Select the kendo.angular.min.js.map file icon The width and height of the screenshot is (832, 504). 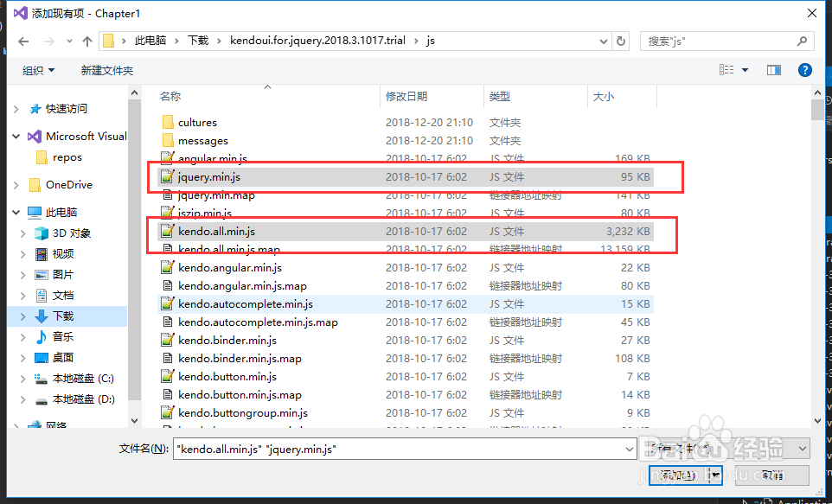tap(168, 286)
